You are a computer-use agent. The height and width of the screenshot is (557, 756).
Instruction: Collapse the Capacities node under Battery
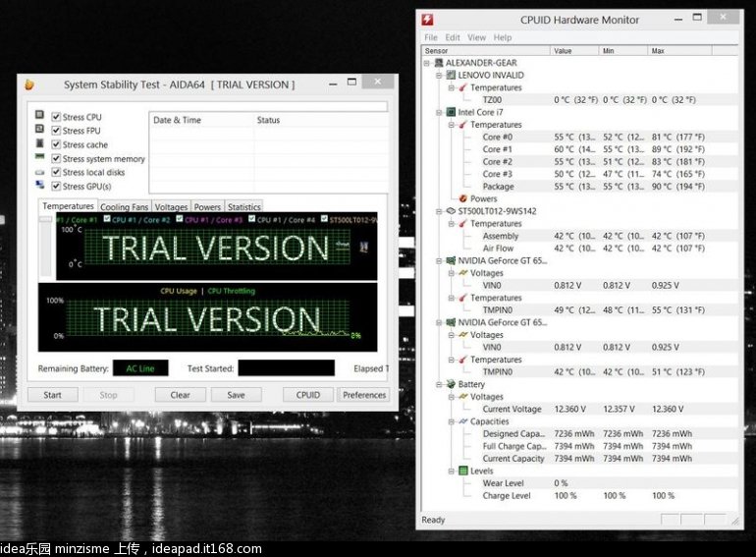(452, 421)
